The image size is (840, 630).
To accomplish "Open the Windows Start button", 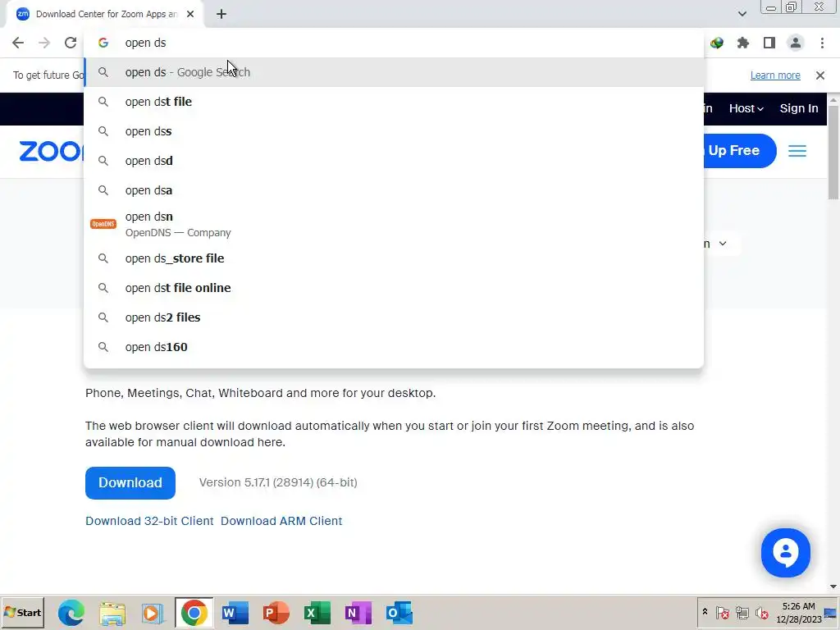I will click(x=22, y=612).
